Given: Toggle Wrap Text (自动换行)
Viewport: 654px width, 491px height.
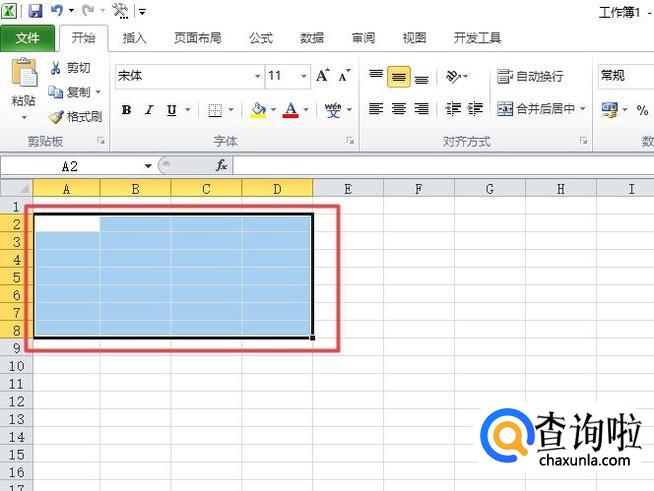Looking at the screenshot, I should point(530,76).
